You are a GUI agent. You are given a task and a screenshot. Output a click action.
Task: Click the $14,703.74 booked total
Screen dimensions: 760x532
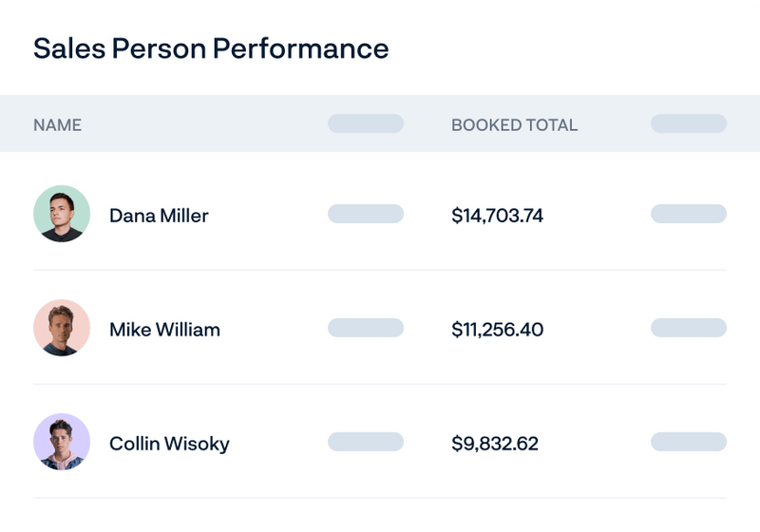(497, 216)
